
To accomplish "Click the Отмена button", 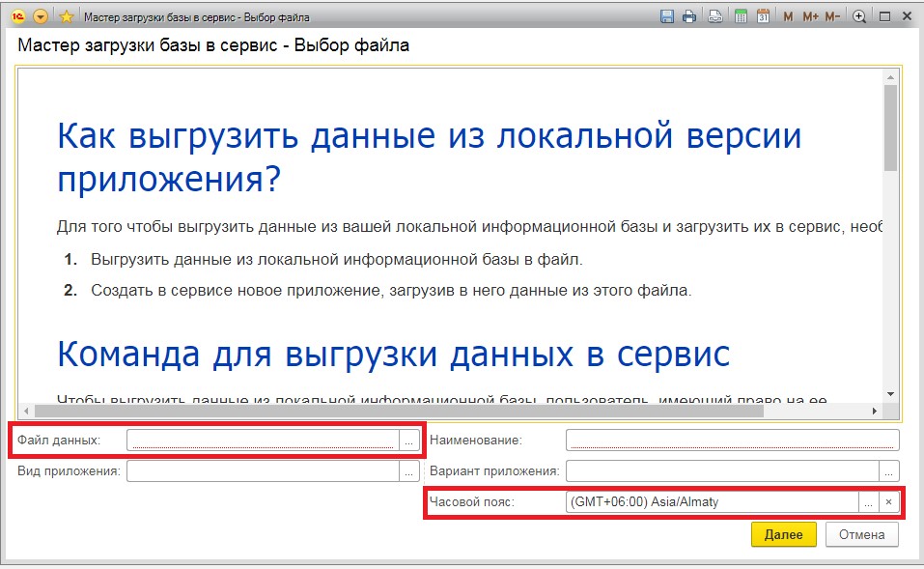I will click(x=861, y=534).
